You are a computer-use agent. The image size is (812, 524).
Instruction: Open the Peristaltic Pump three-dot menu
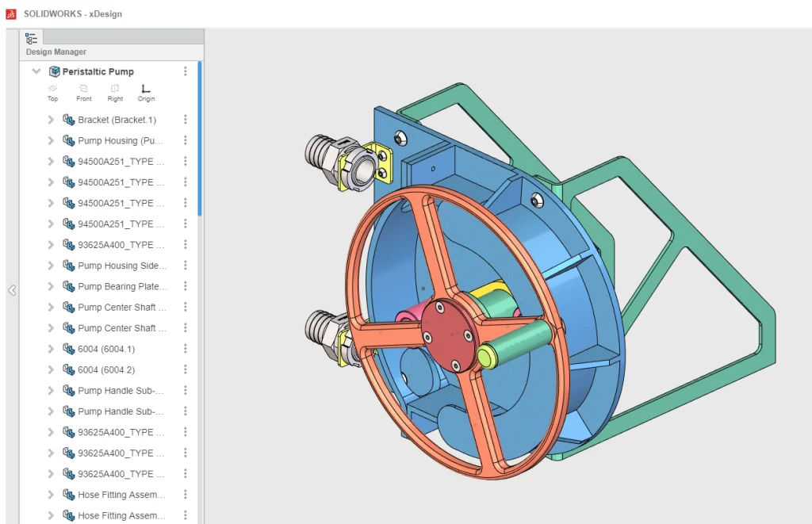point(186,71)
